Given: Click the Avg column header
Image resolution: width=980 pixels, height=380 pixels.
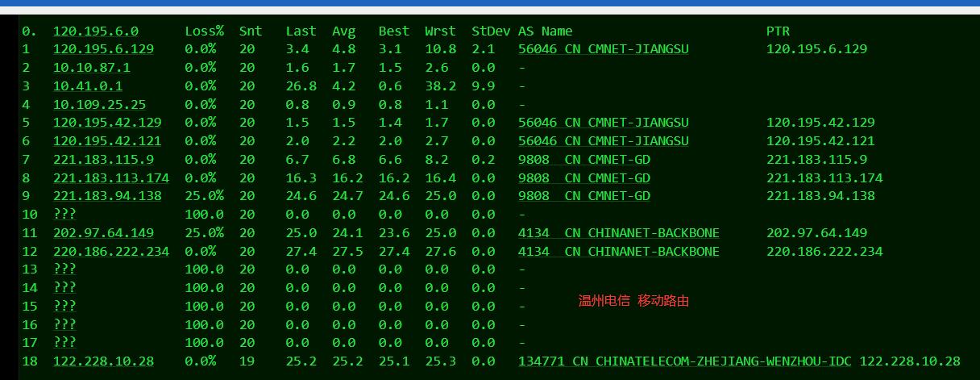Looking at the screenshot, I should [x=344, y=31].
